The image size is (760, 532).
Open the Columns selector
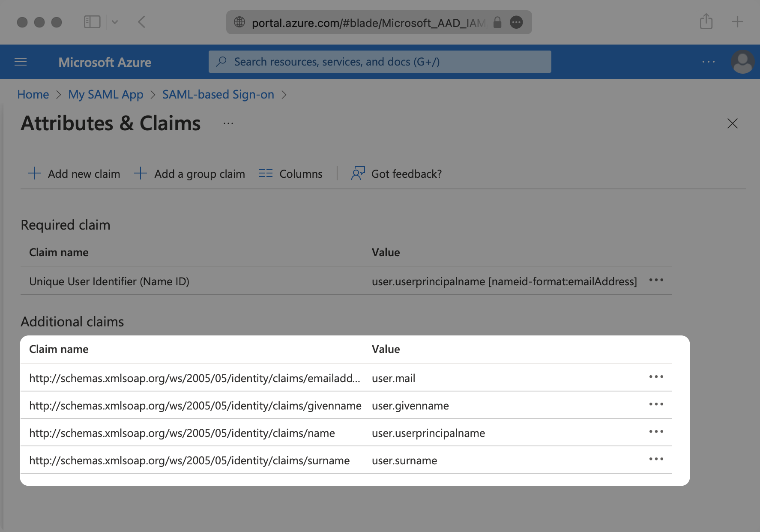(x=290, y=174)
